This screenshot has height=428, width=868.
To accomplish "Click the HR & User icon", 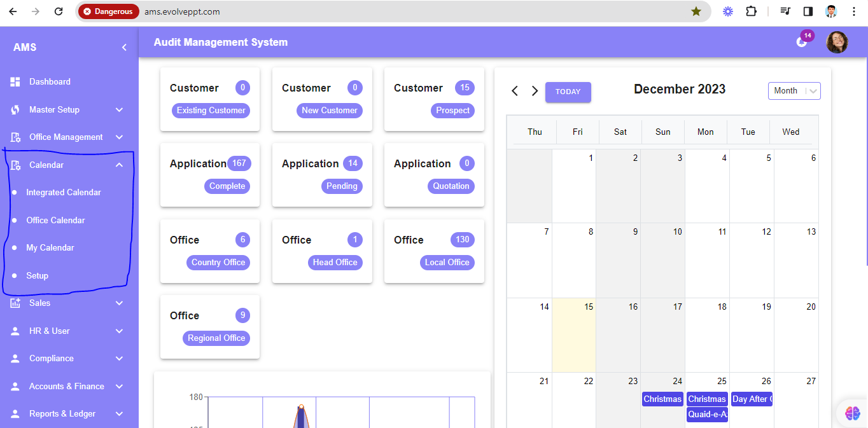I will [15, 331].
